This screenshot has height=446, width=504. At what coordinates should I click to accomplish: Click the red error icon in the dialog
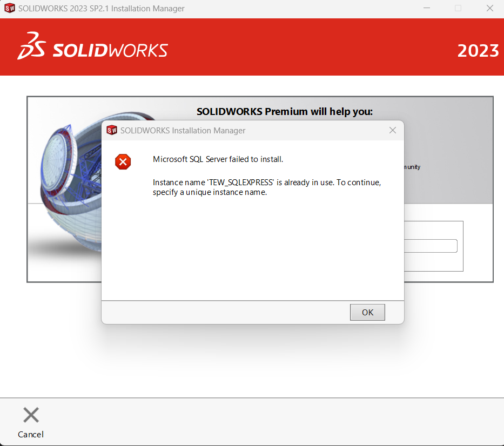(123, 161)
